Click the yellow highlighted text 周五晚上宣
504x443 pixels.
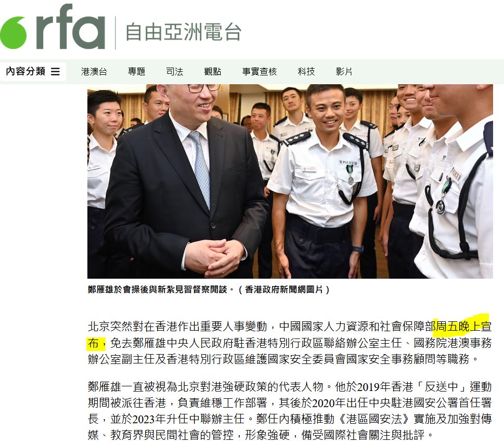pos(462,327)
